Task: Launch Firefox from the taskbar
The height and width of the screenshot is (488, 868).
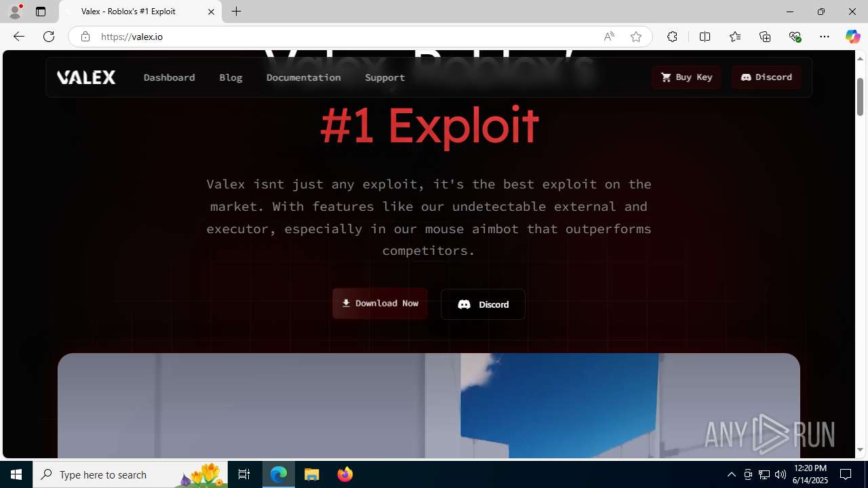Action: [344, 474]
